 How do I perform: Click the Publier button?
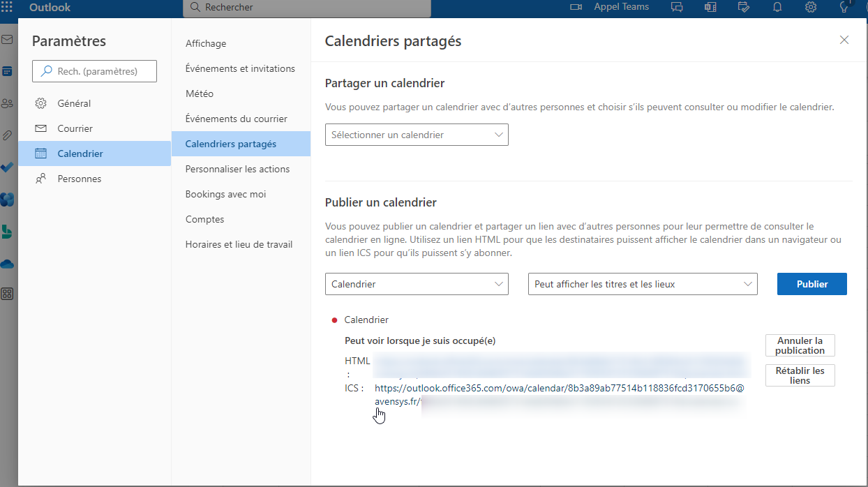(811, 284)
